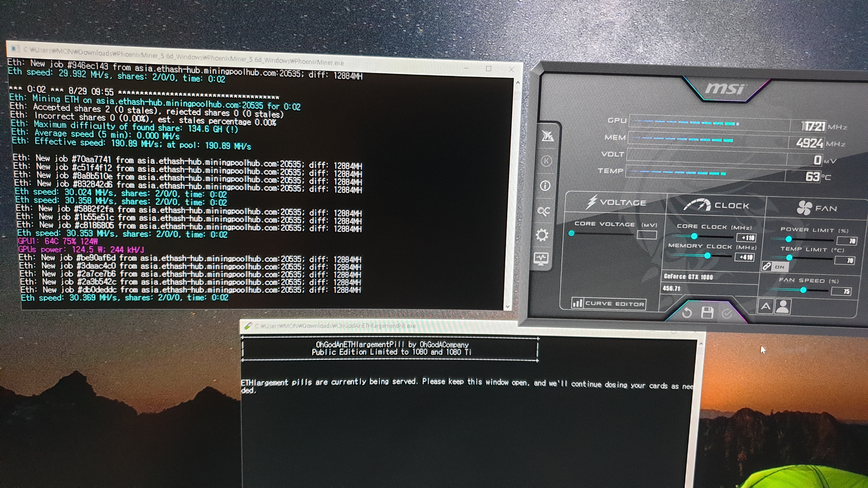Open the hardware monitor icon in Afterburner
Viewport: 868px width, 488px height.
pyautogui.click(x=541, y=259)
